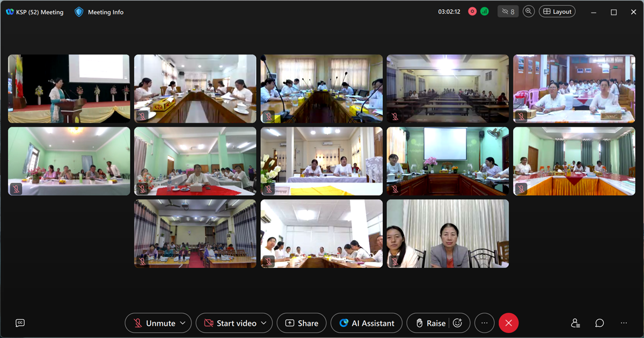
Task: Open the AI Assistant
Action: coord(367,323)
